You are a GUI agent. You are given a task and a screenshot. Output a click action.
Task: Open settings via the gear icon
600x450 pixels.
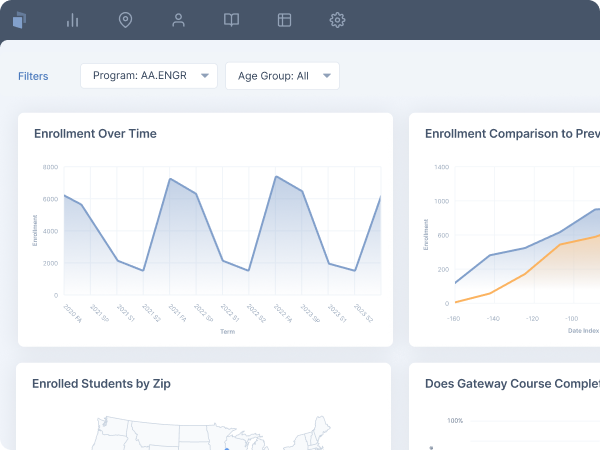[337, 20]
